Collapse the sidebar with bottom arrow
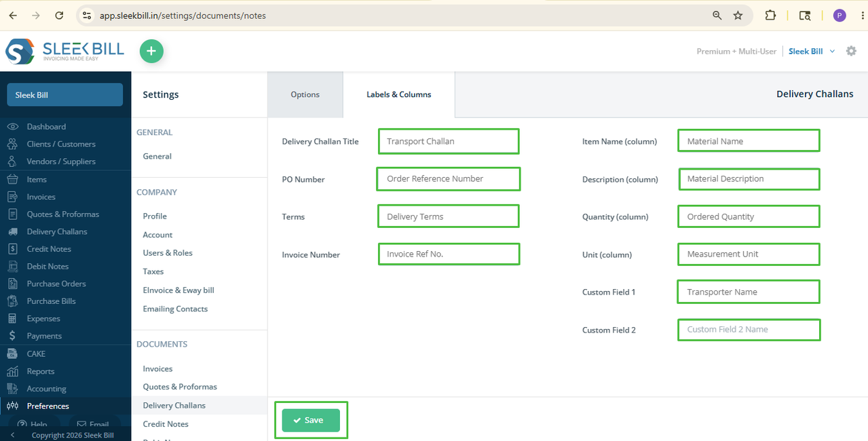Image resolution: width=868 pixels, height=441 pixels. (x=12, y=435)
